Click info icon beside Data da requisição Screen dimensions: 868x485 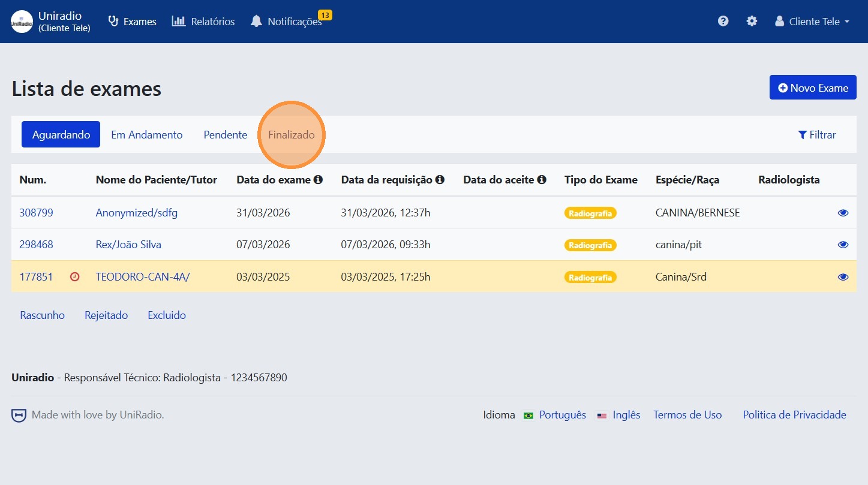tap(440, 180)
